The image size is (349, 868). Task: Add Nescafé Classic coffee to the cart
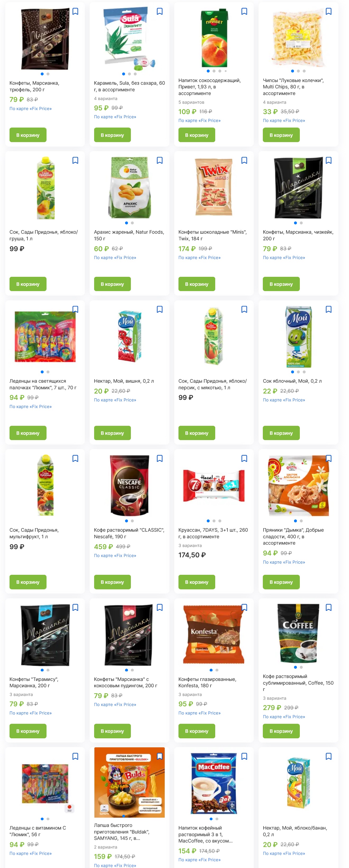[112, 582]
